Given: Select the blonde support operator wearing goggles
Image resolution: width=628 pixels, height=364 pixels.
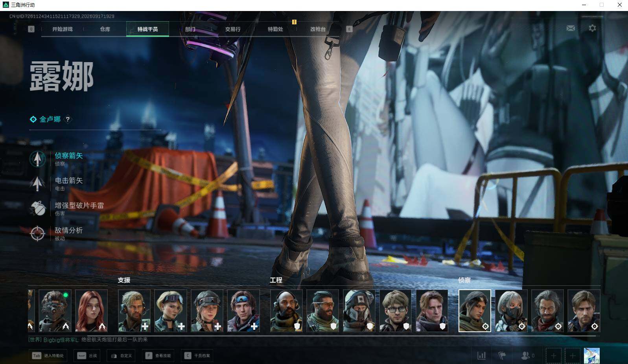Looking at the screenshot, I should (171, 311).
